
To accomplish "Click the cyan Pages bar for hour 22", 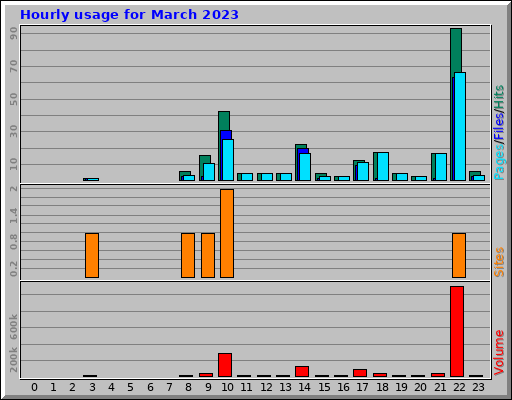I will (x=460, y=127).
